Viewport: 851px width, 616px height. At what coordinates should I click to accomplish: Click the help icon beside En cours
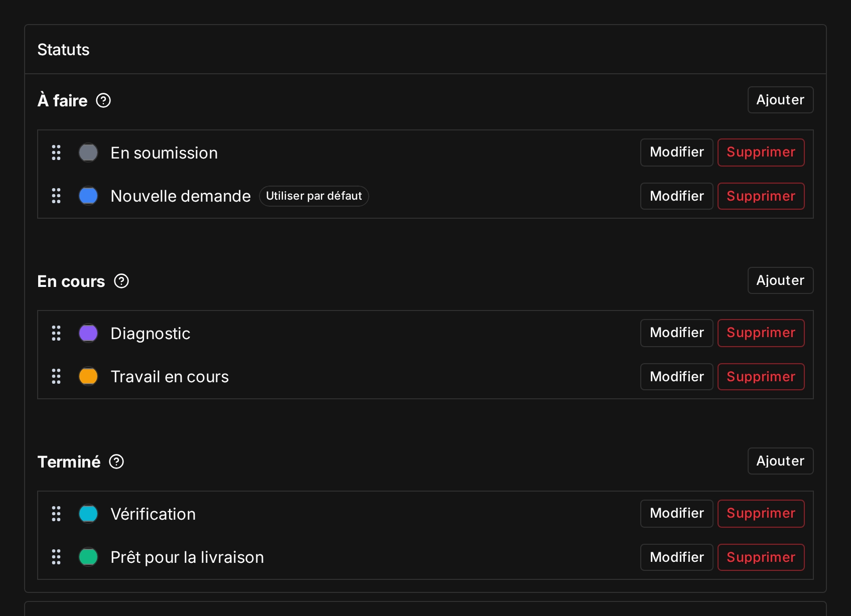point(121,281)
